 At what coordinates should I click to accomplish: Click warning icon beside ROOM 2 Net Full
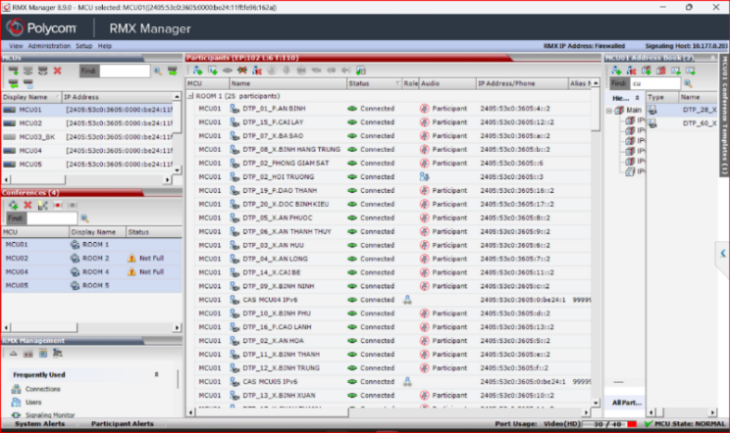pyautogui.click(x=132, y=258)
